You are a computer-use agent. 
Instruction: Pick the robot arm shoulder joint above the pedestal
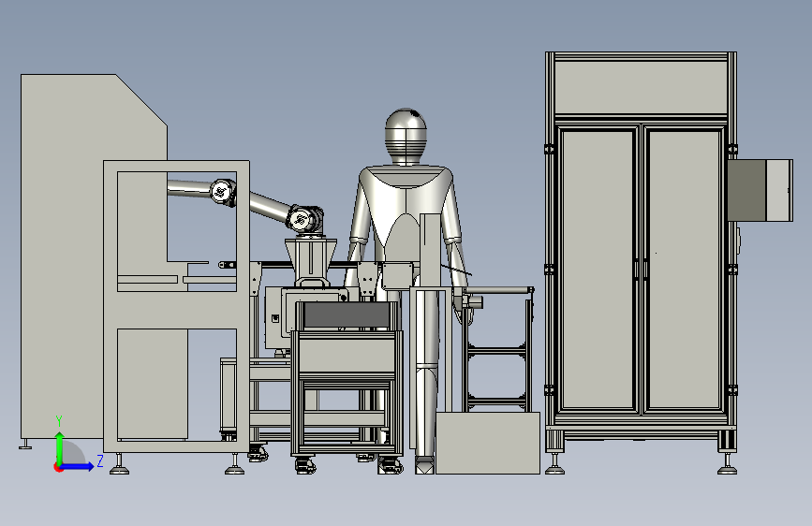pyautogui.click(x=305, y=220)
